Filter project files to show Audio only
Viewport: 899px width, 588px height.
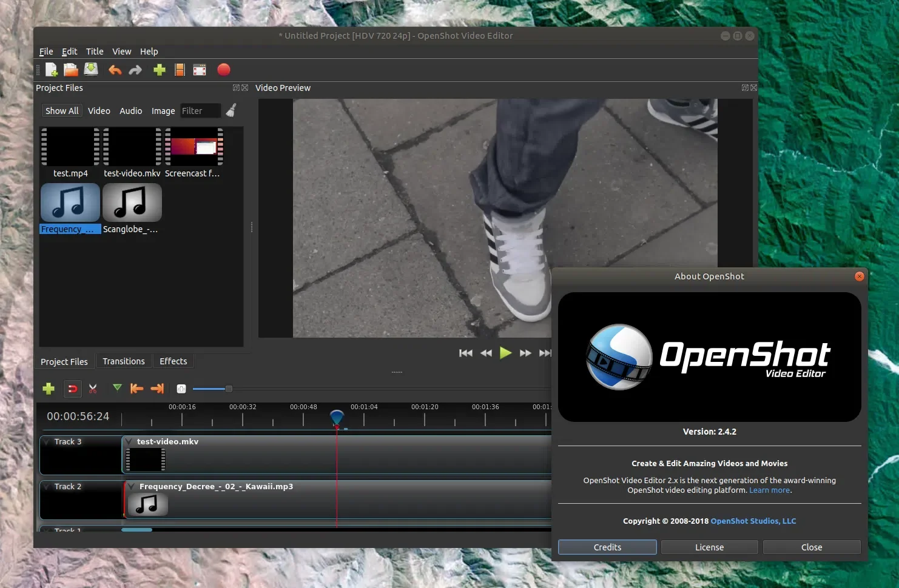pos(130,110)
